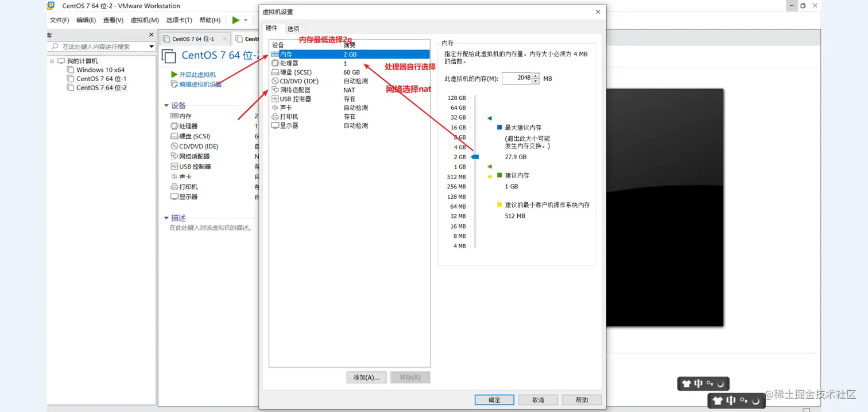Switch to the 选项 tab in settings
This screenshot has width=868, height=412.
tap(293, 28)
